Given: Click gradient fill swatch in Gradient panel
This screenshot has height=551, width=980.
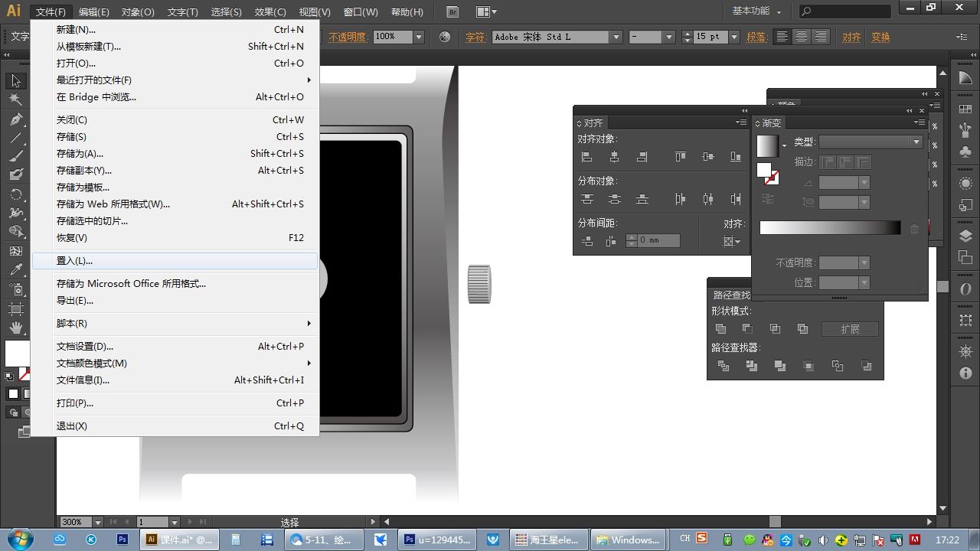Looking at the screenshot, I should [x=767, y=145].
